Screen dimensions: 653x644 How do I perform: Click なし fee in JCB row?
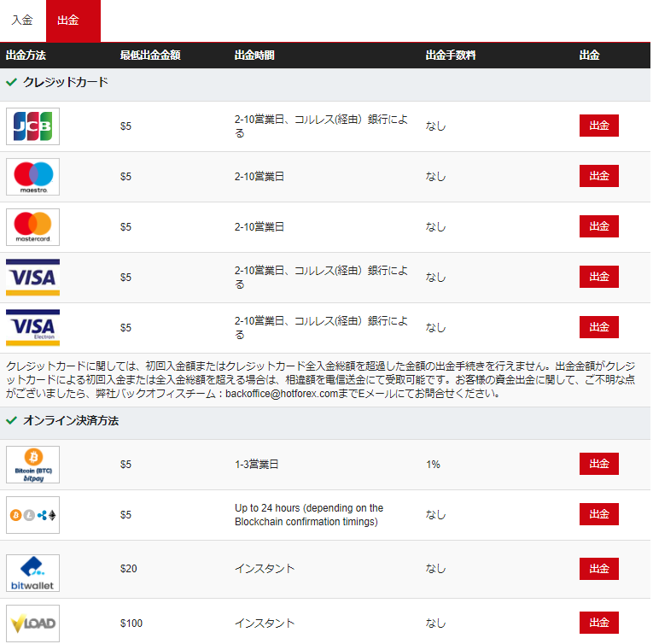[435, 126]
